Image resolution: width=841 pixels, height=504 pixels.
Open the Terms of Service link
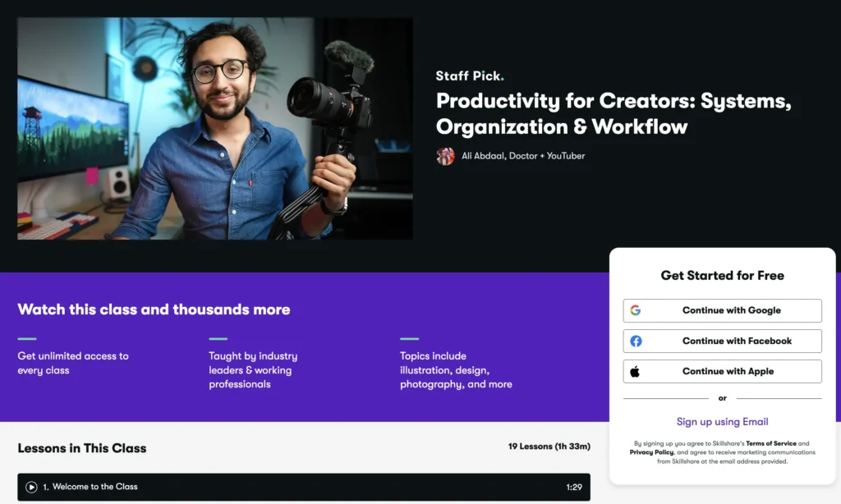tap(771, 443)
